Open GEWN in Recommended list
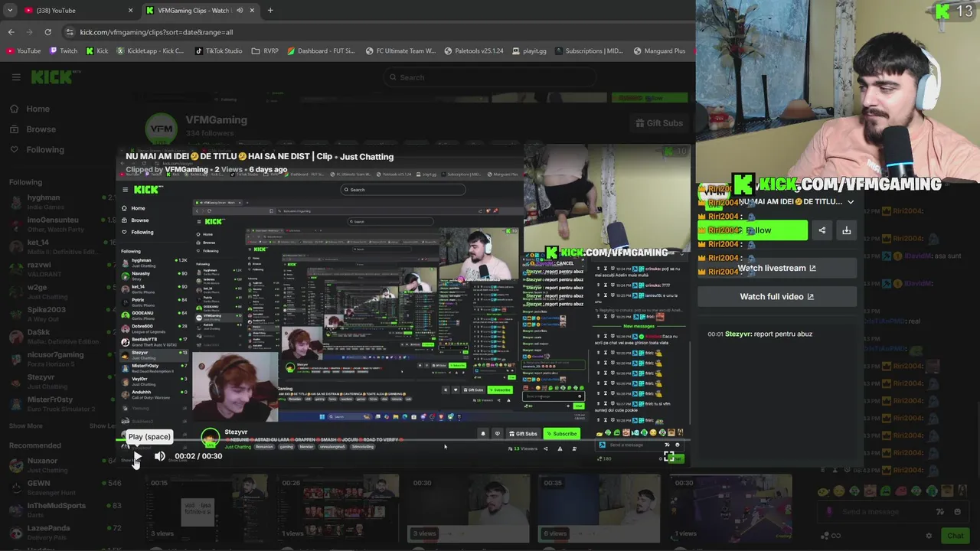The width and height of the screenshot is (980, 551). click(64, 487)
